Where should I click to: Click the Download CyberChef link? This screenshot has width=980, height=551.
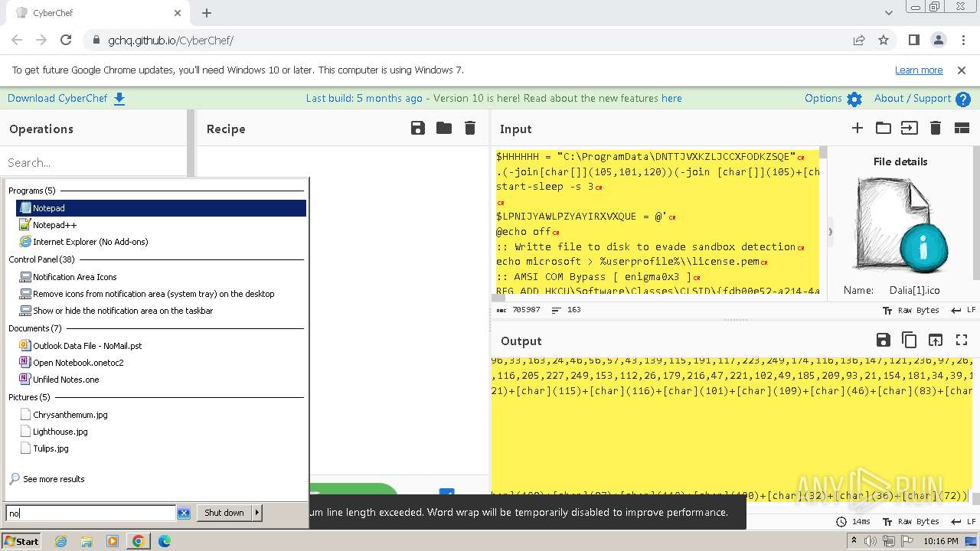click(57, 98)
